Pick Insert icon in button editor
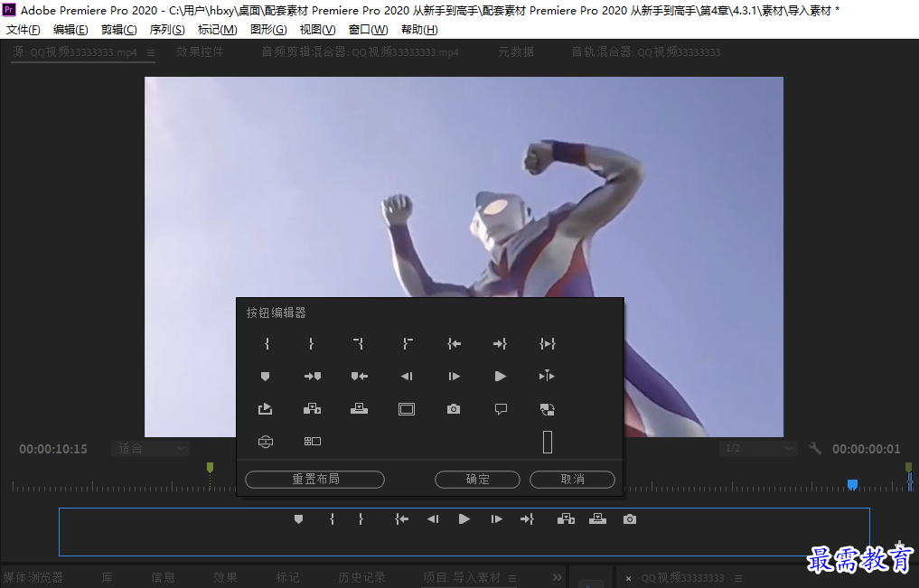Image resolution: width=919 pixels, height=588 pixels. tap(313, 409)
